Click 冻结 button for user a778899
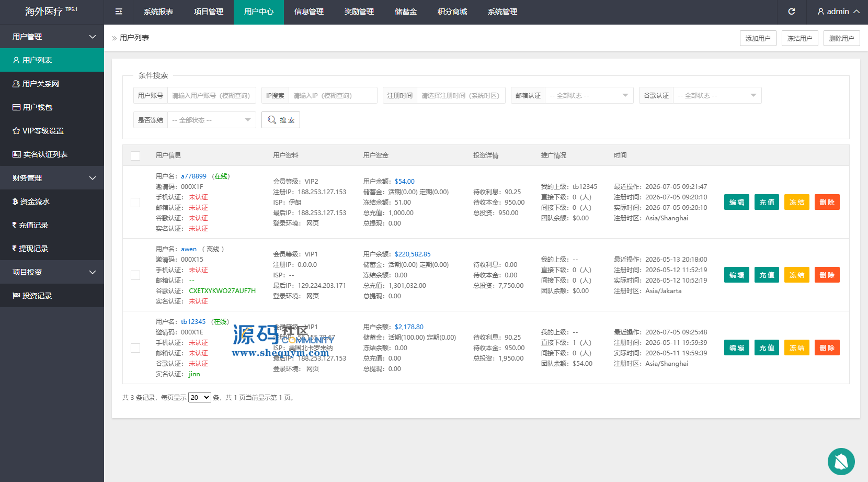Screen dimensions: 868x482 [797, 202]
